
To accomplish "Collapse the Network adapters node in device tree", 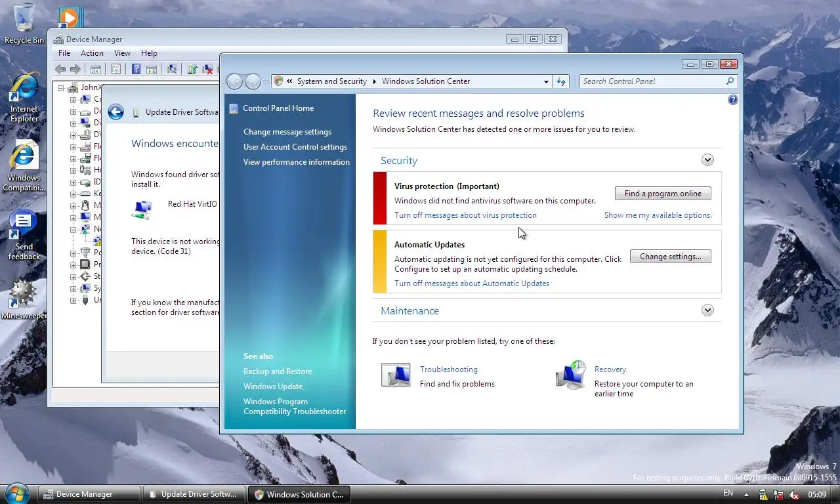I will (73, 230).
